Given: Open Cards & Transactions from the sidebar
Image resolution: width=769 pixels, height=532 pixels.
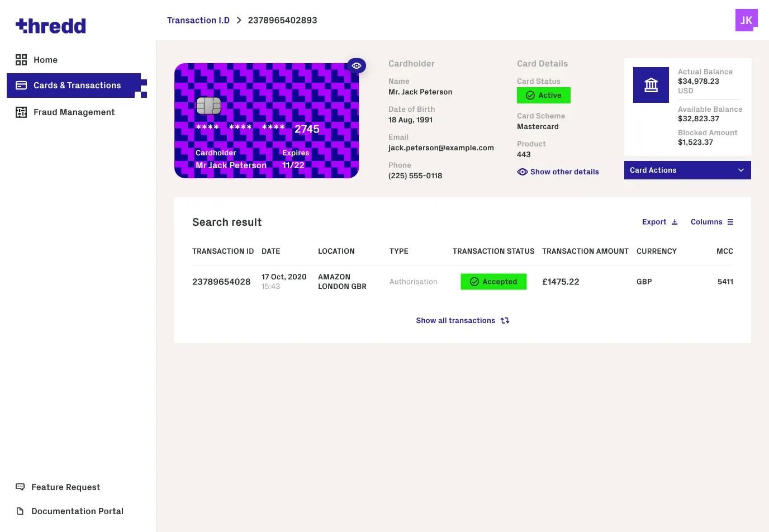Looking at the screenshot, I should pos(77,85).
